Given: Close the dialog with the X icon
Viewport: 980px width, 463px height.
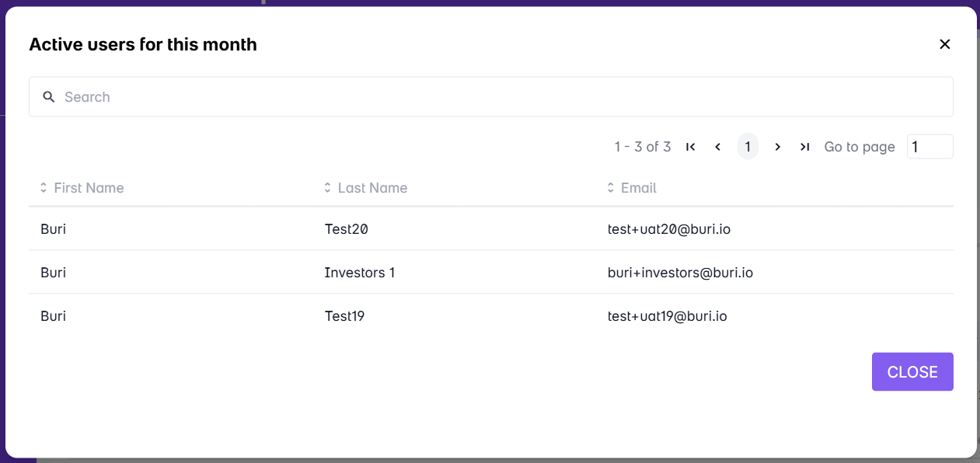Looking at the screenshot, I should tap(945, 44).
